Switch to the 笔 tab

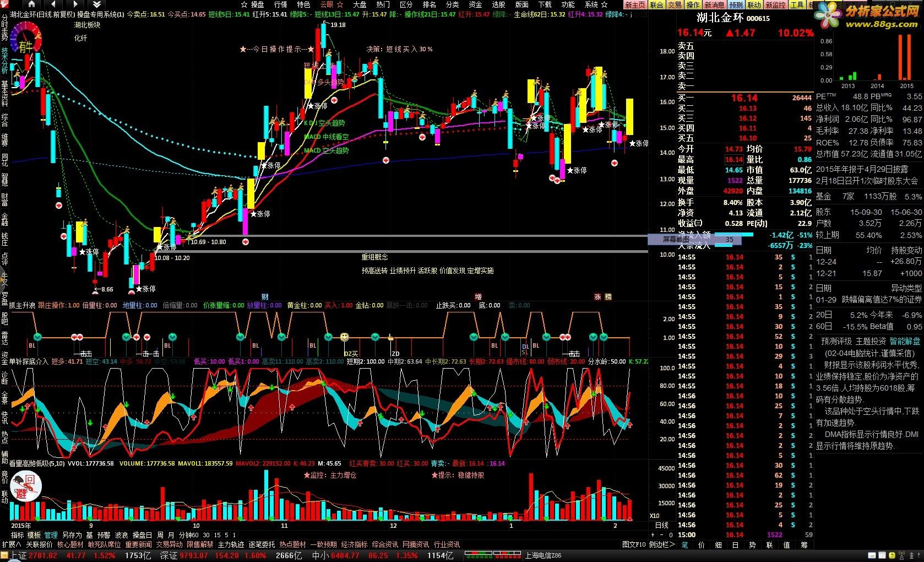[x=684, y=544]
